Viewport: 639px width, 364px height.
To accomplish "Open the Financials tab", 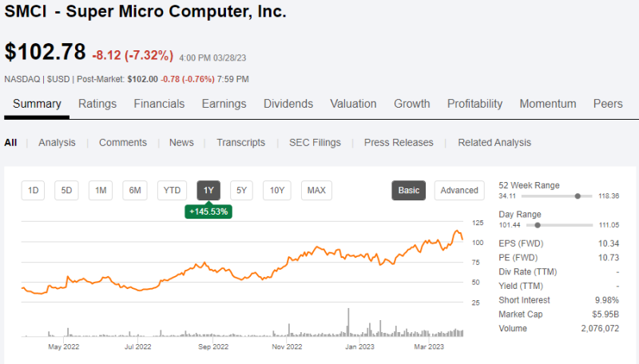I will pos(159,104).
